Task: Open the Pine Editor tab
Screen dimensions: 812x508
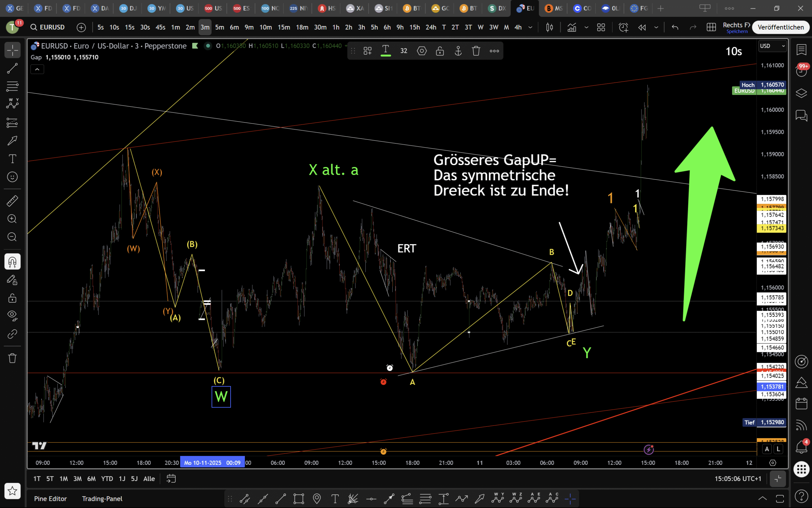Action: pyautogui.click(x=50, y=499)
